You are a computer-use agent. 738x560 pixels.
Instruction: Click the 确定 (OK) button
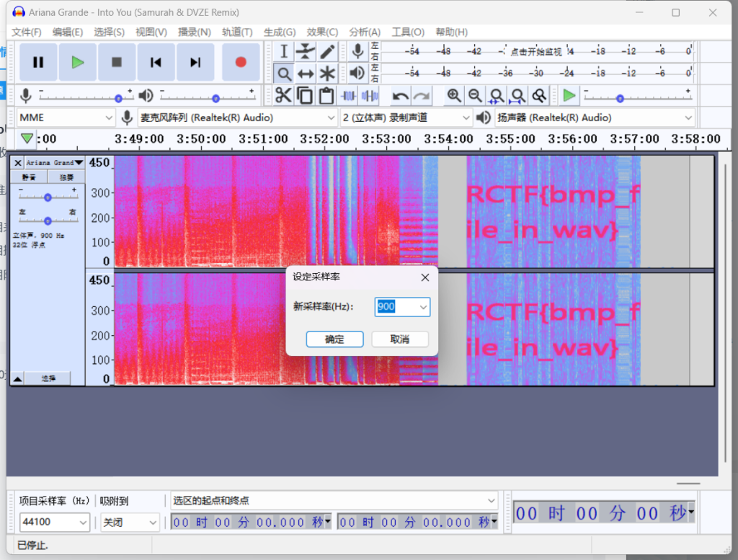(x=334, y=339)
